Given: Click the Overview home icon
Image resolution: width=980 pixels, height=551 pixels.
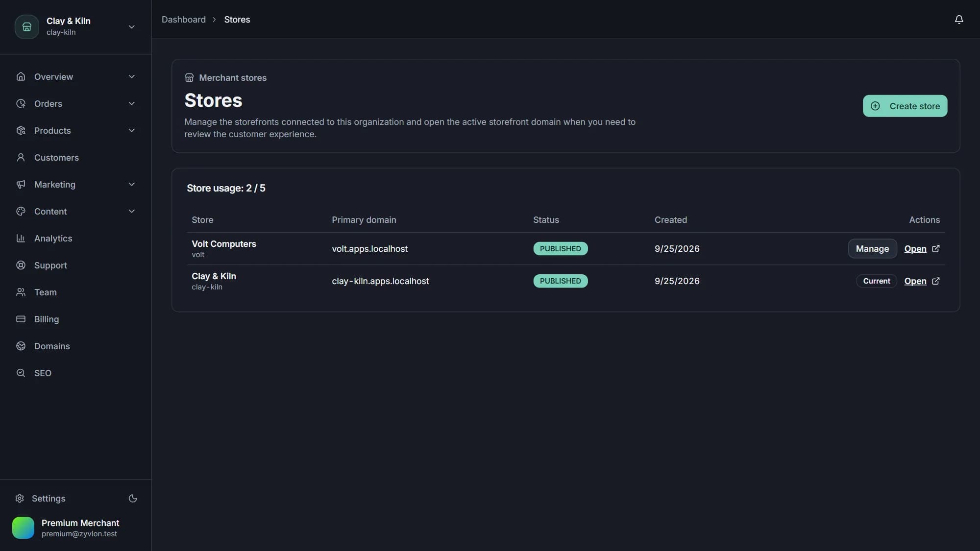Looking at the screenshot, I should 21,76.
